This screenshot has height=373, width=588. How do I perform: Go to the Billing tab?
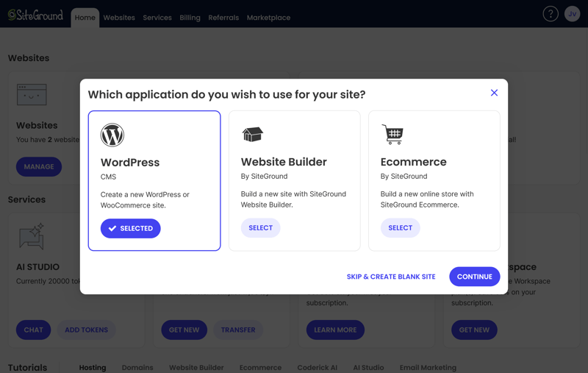coord(190,18)
